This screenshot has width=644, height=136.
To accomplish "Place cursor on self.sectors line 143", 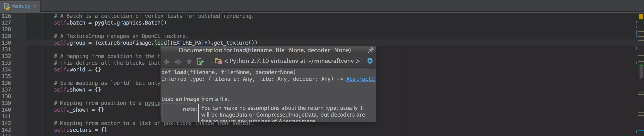I will click(x=80, y=130).
